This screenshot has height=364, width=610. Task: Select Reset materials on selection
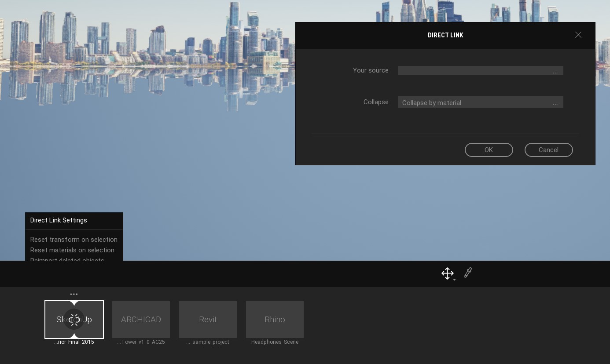pyautogui.click(x=72, y=250)
